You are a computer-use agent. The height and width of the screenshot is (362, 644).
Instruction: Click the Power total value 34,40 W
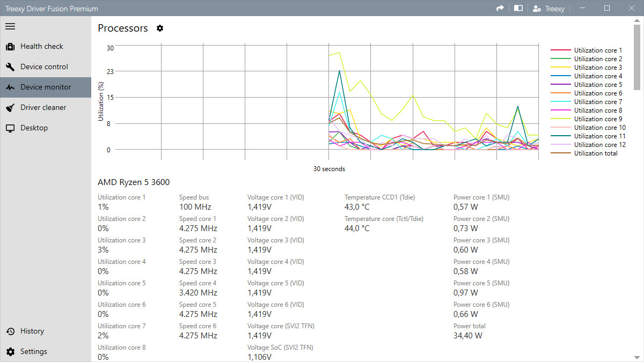point(467,336)
